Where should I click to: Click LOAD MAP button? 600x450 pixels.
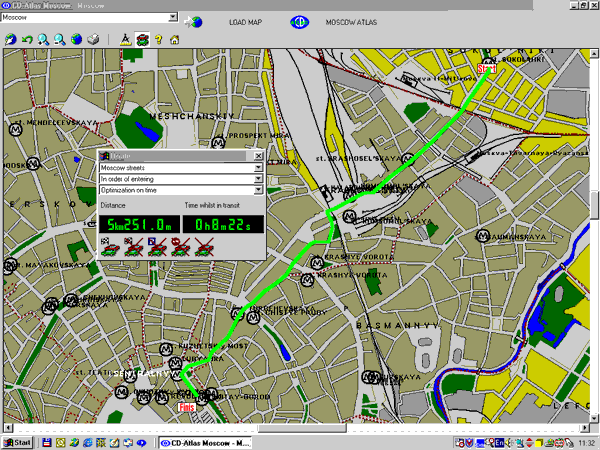click(x=245, y=22)
